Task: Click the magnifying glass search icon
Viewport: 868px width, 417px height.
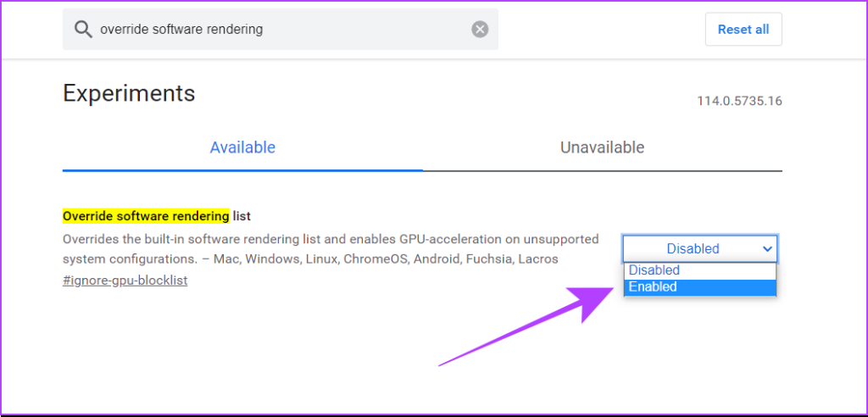Action: (83, 30)
